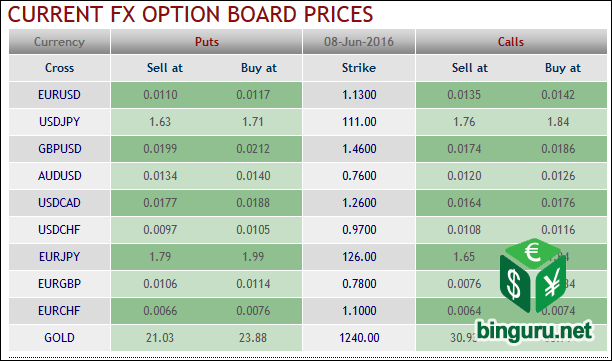Click GOLD put buy price 23.88
Viewport: 612px width, 361px height.
(253, 338)
